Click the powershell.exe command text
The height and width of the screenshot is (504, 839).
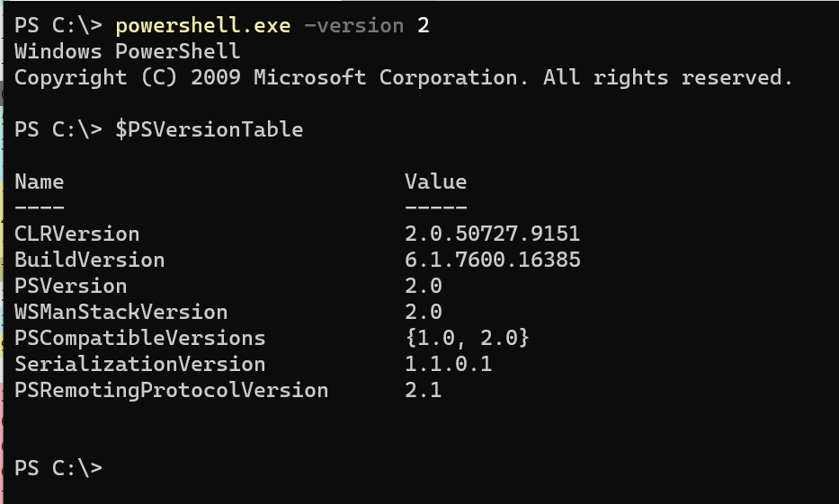(203, 26)
